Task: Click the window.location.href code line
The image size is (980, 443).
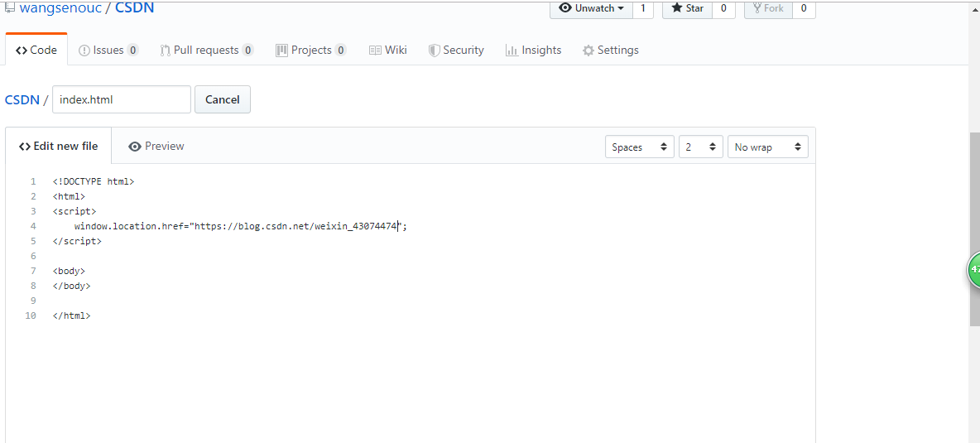Action: (241, 226)
